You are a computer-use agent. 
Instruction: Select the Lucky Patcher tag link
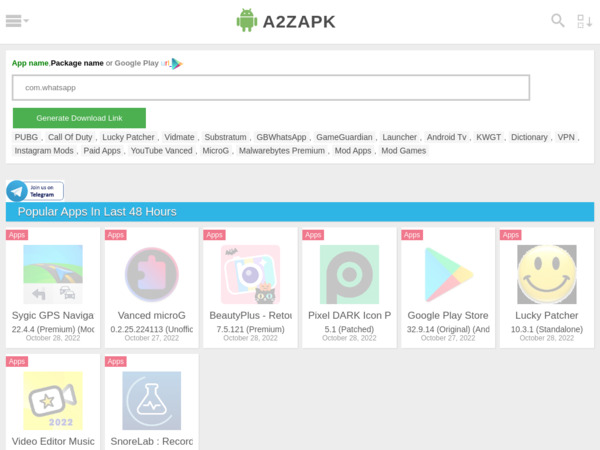[x=128, y=137]
